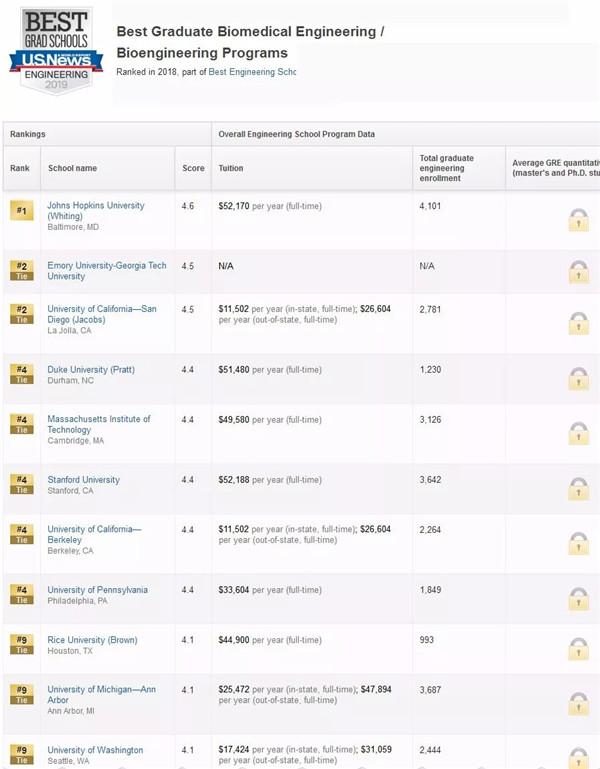Click the #1 rank badge for Johns Hopkins
Screen dimensions: 600x769
(22, 210)
